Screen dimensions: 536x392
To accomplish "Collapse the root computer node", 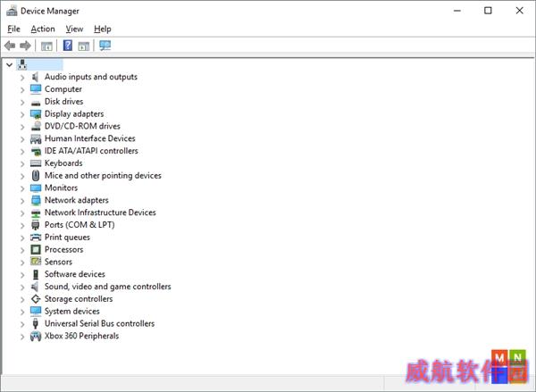I will tap(10, 64).
